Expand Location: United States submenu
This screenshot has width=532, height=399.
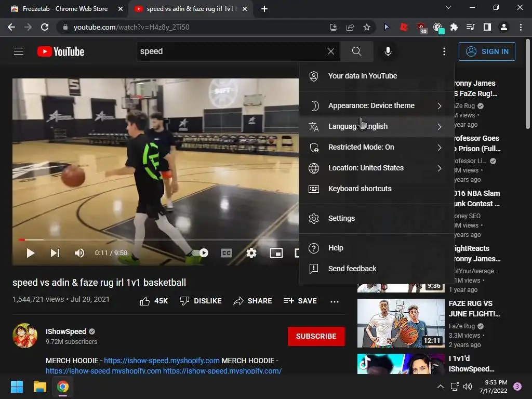377,168
